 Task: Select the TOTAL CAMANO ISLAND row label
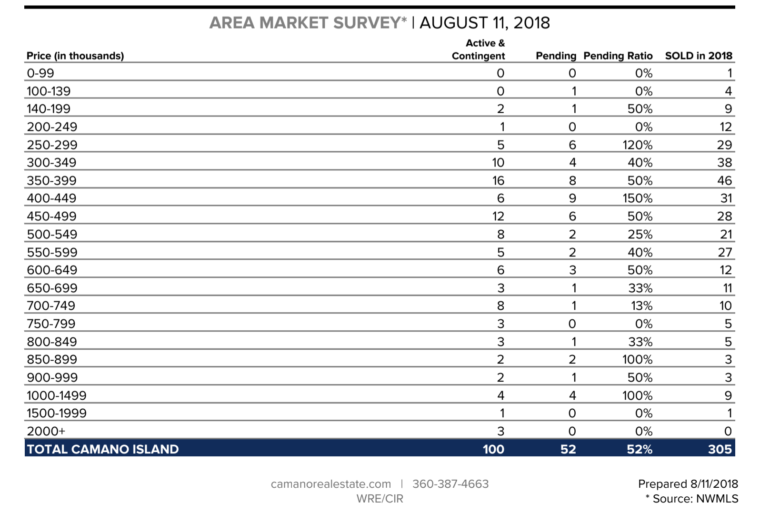(103, 449)
